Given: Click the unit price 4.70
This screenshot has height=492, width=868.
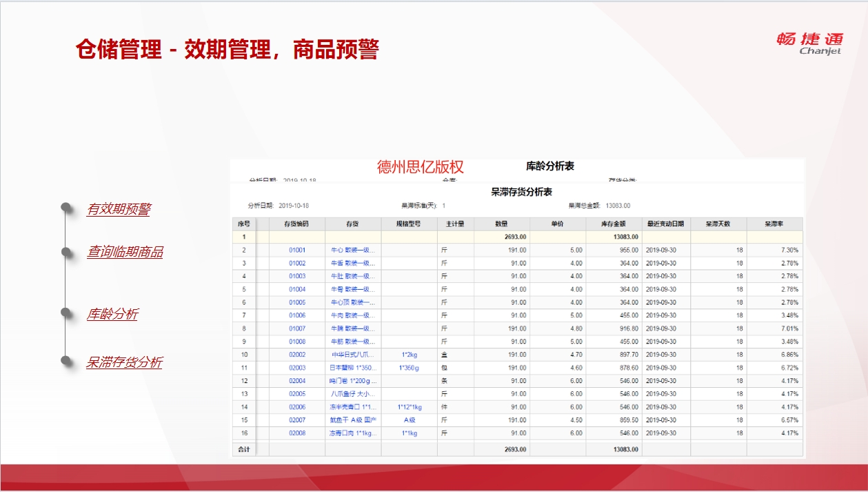Looking at the screenshot, I should pos(576,355).
